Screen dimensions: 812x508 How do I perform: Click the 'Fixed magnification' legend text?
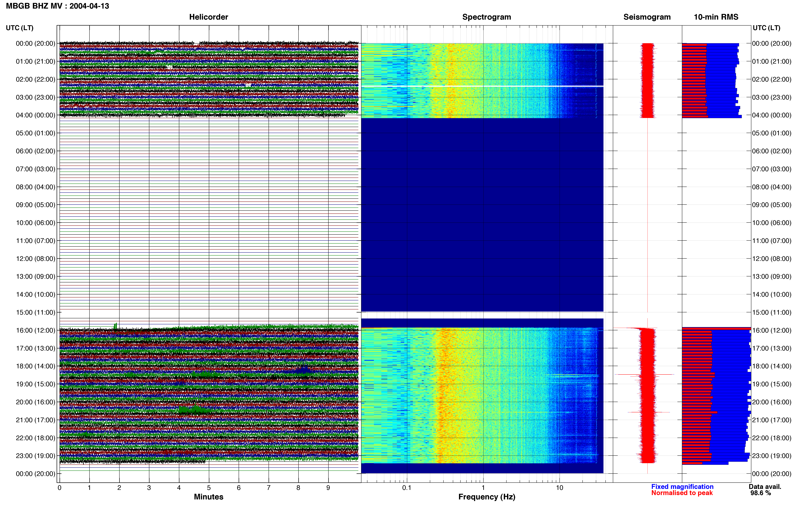tap(682, 486)
